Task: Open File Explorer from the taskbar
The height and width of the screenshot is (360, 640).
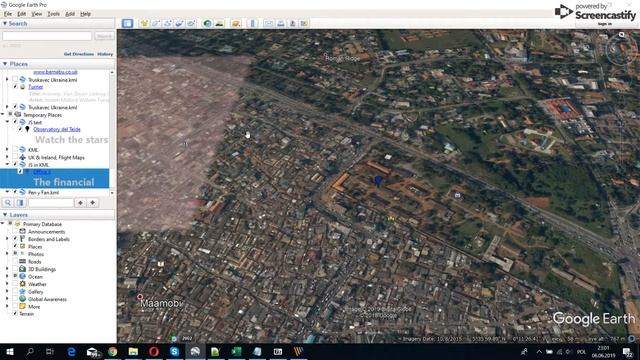Action: pyautogui.click(x=133, y=351)
